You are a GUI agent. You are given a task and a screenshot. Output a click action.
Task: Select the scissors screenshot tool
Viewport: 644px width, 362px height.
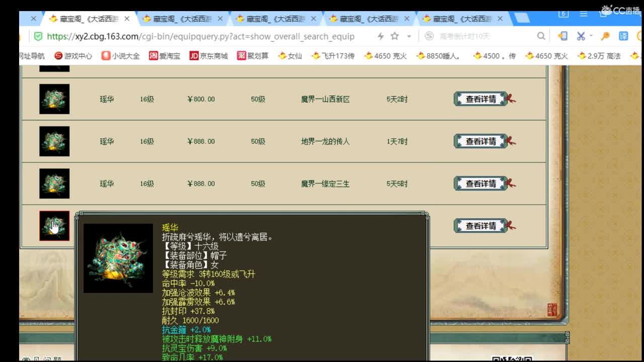point(581,36)
